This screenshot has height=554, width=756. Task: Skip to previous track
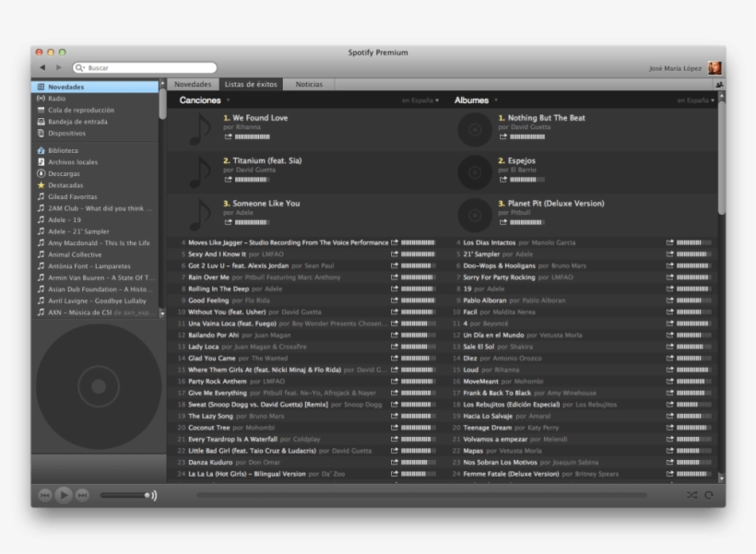pos(45,495)
